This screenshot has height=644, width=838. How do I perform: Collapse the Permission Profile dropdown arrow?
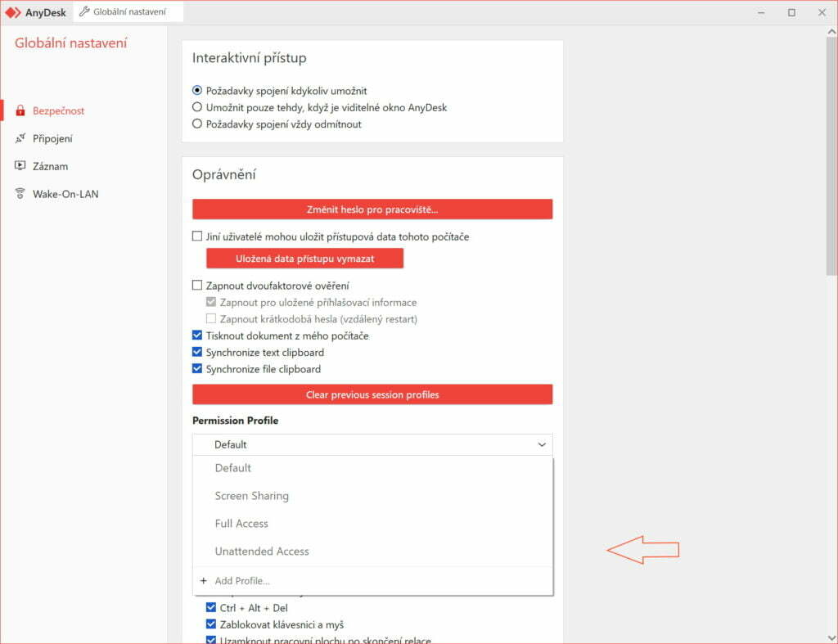[542, 444]
